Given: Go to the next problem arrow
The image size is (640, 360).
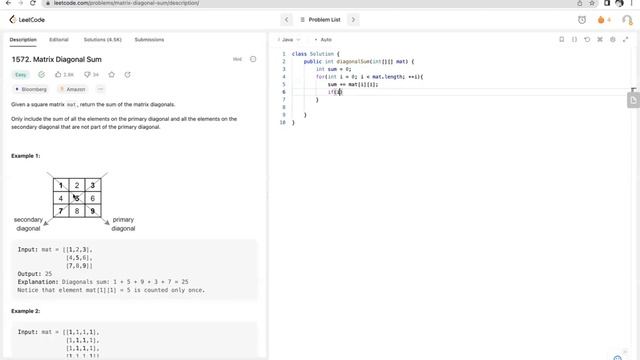Looking at the screenshot, I should click(353, 20).
